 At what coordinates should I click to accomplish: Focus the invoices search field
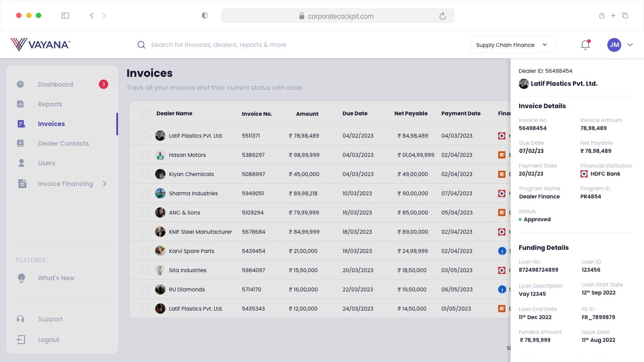[219, 45]
